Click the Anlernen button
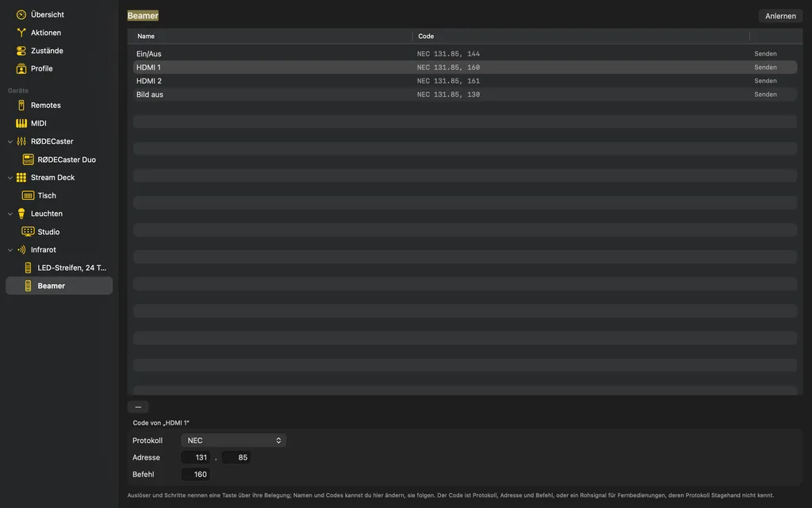Image resolution: width=812 pixels, height=508 pixels. click(x=780, y=16)
